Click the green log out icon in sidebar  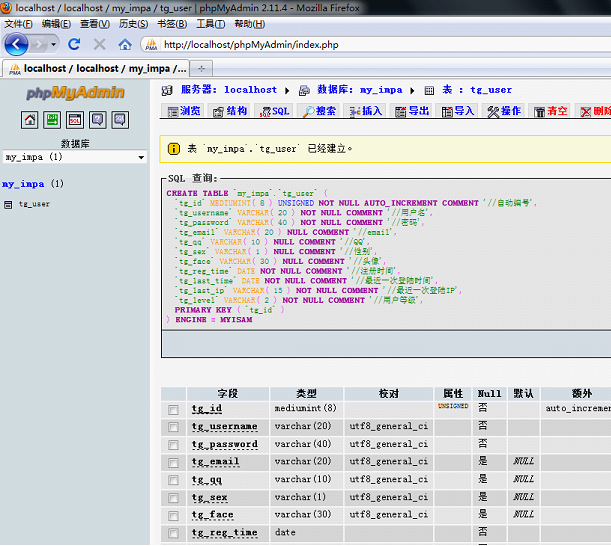click(52, 120)
